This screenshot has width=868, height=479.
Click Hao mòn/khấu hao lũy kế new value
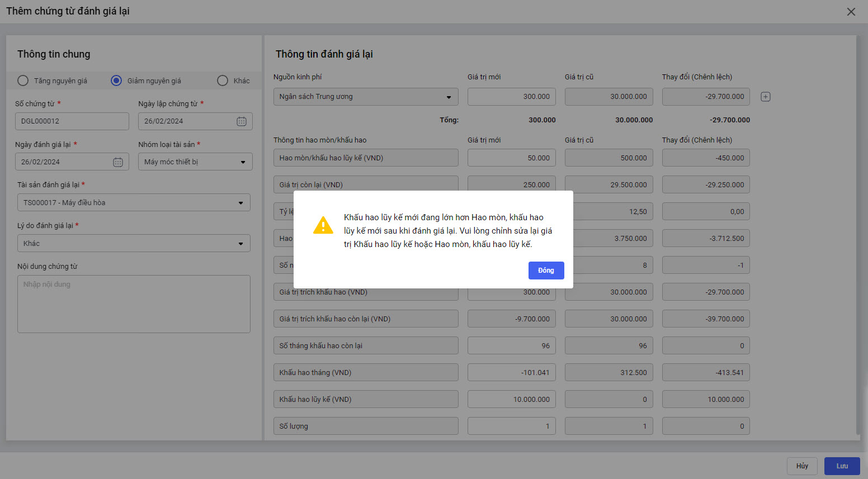pyautogui.click(x=511, y=158)
